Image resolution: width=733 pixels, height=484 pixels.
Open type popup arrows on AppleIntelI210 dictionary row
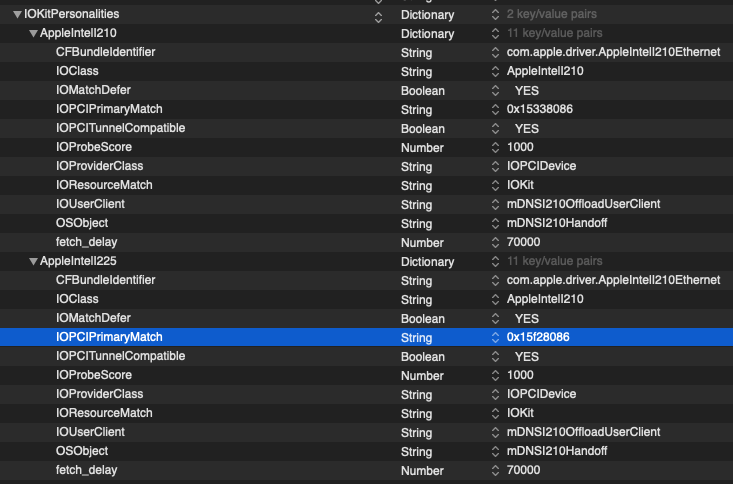(495, 34)
